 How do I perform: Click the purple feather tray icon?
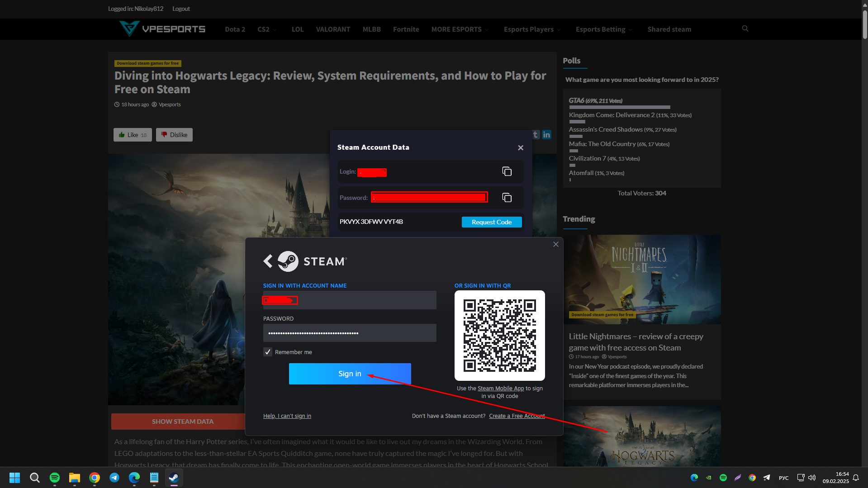click(x=738, y=478)
